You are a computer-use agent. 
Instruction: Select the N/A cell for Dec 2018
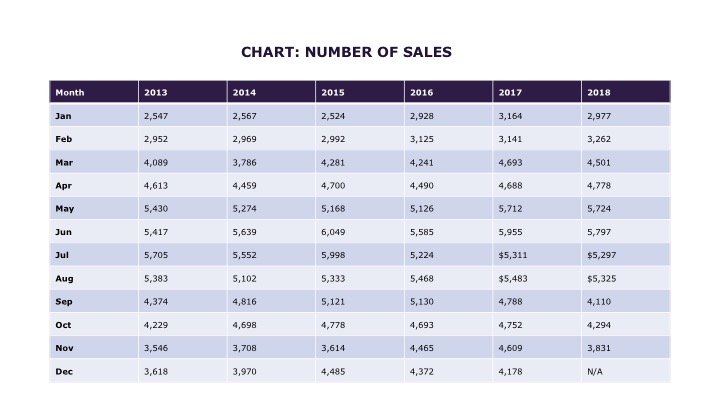coord(596,371)
